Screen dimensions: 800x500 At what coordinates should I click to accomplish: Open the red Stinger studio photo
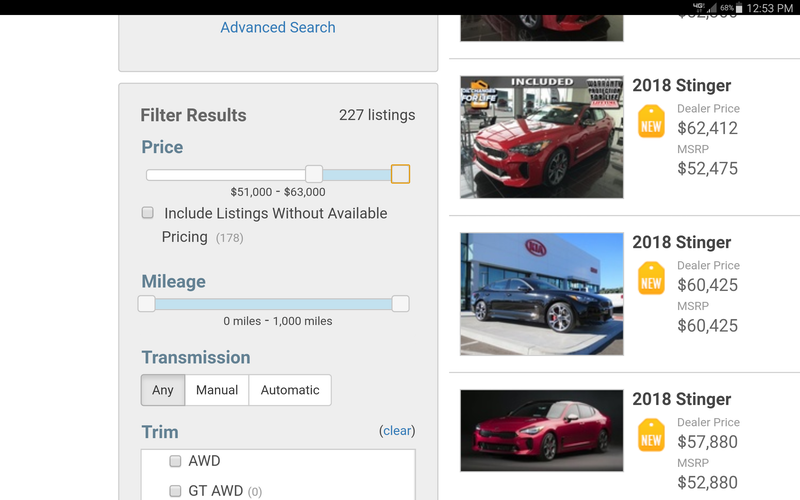[542, 431]
